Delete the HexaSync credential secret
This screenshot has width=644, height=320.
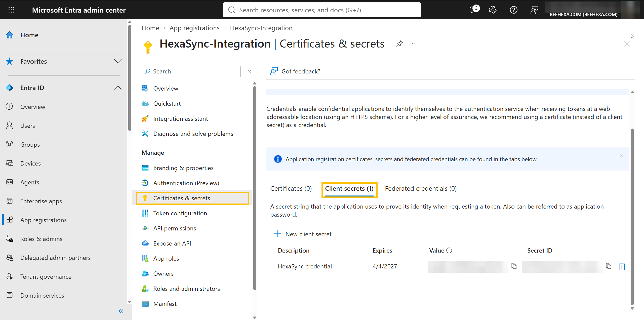coord(622,266)
